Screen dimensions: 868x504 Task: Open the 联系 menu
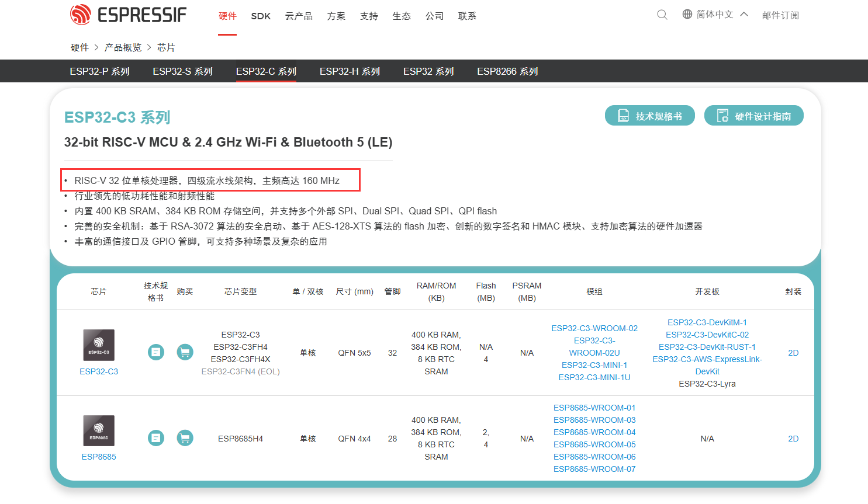(467, 16)
